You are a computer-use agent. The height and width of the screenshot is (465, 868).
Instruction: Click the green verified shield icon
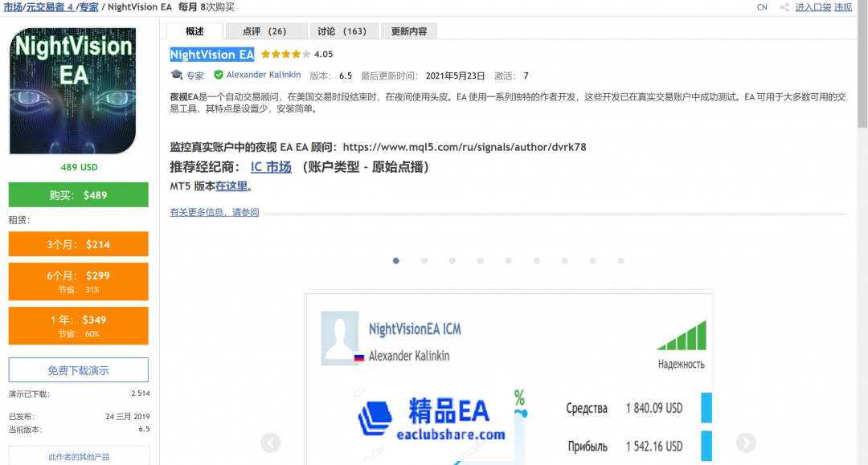coord(219,75)
